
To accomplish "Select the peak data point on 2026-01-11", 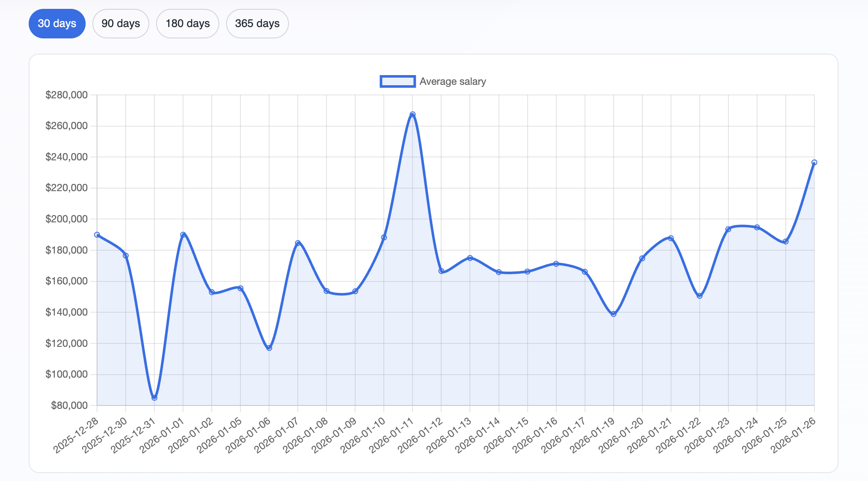I will [412, 114].
